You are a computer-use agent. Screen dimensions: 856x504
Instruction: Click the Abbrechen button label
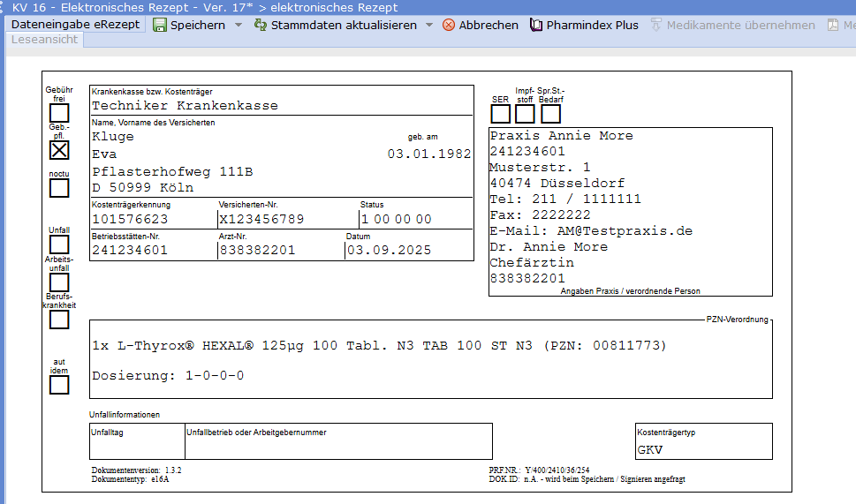click(x=489, y=25)
